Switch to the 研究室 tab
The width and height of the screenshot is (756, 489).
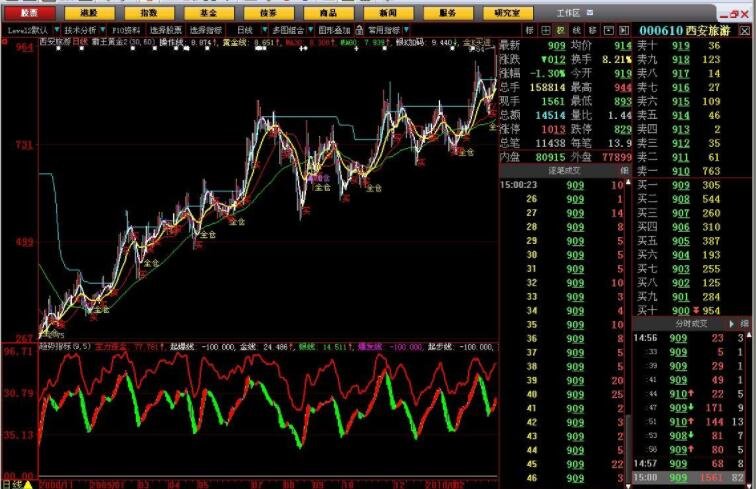[508, 13]
